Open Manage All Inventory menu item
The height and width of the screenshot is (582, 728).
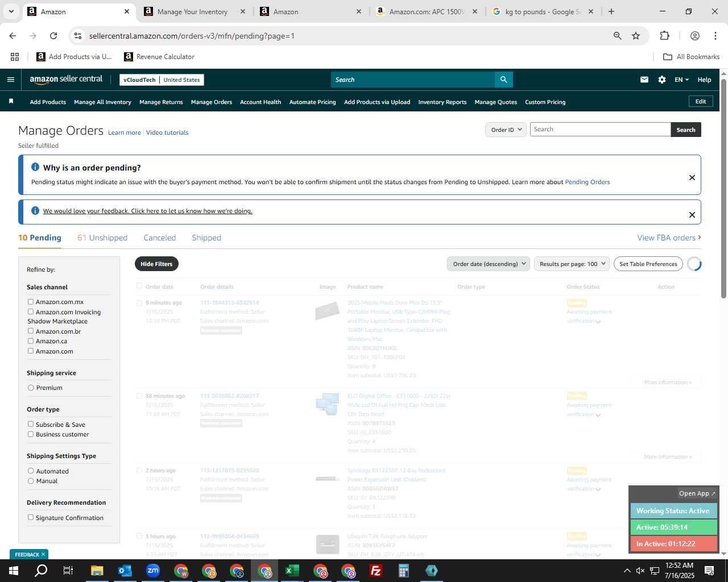[102, 102]
